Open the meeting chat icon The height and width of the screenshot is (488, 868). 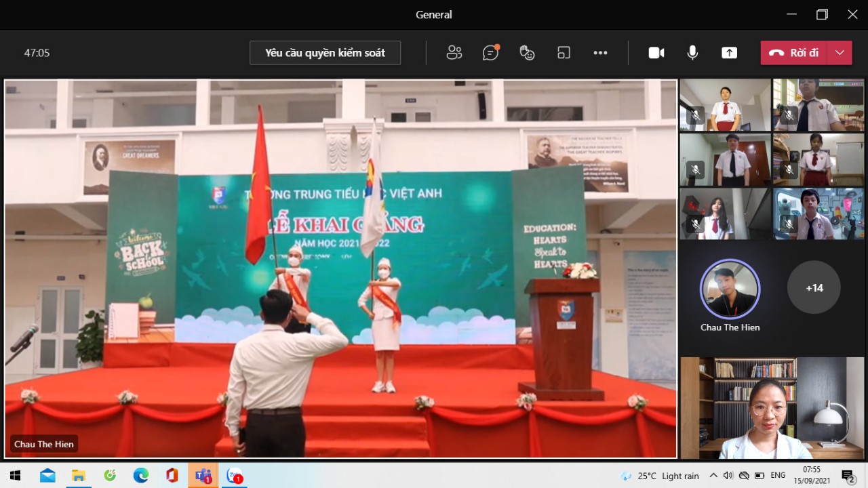pos(491,53)
